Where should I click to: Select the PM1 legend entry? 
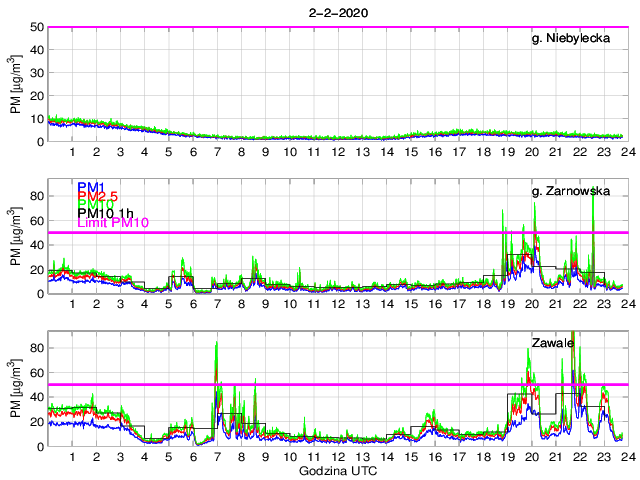89,186
